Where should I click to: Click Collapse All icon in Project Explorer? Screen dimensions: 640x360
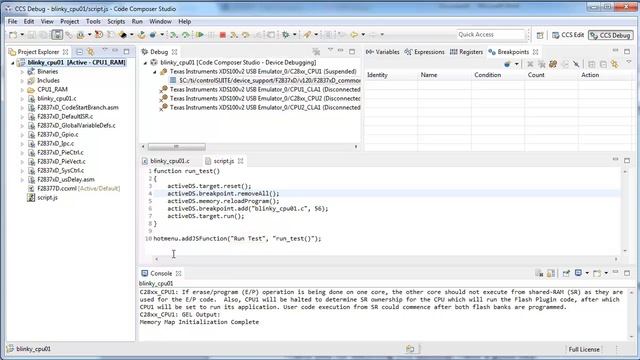point(80,52)
